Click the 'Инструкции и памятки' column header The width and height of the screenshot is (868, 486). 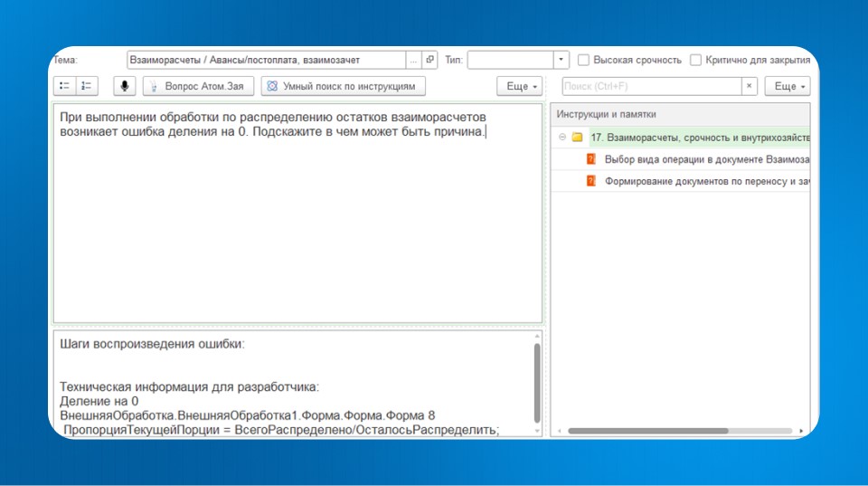coord(680,114)
